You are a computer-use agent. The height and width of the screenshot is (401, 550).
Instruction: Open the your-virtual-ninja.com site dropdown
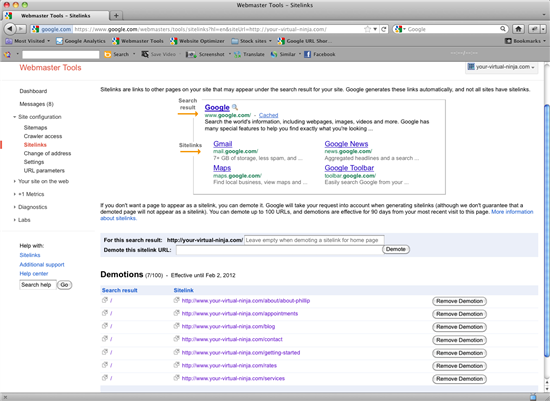pyautogui.click(x=502, y=67)
